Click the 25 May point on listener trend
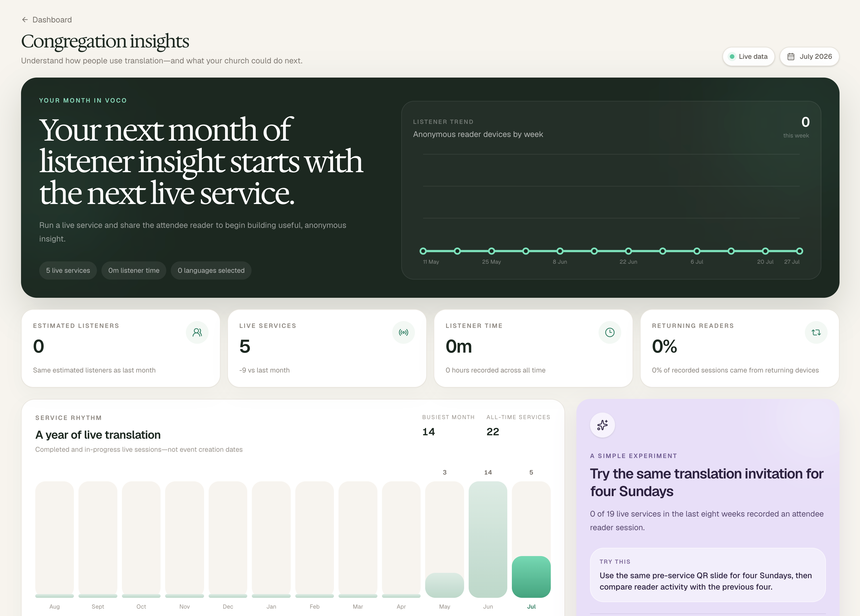Image resolution: width=860 pixels, height=616 pixels. coord(491,251)
